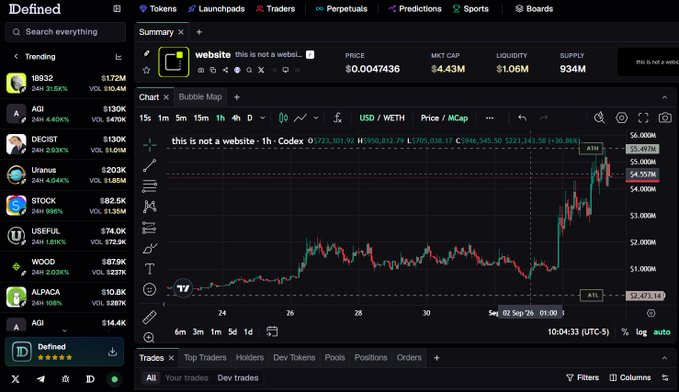The width and height of the screenshot is (679, 392).
Task: Open the forecasting and measurement tools
Action: point(149,227)
